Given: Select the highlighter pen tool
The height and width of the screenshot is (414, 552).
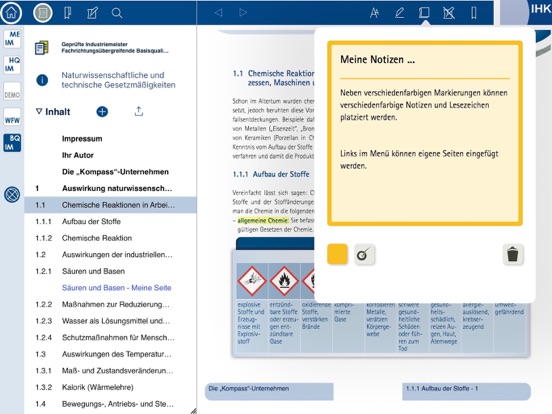Looking at the screenshot, I should (x=399, y=13).
